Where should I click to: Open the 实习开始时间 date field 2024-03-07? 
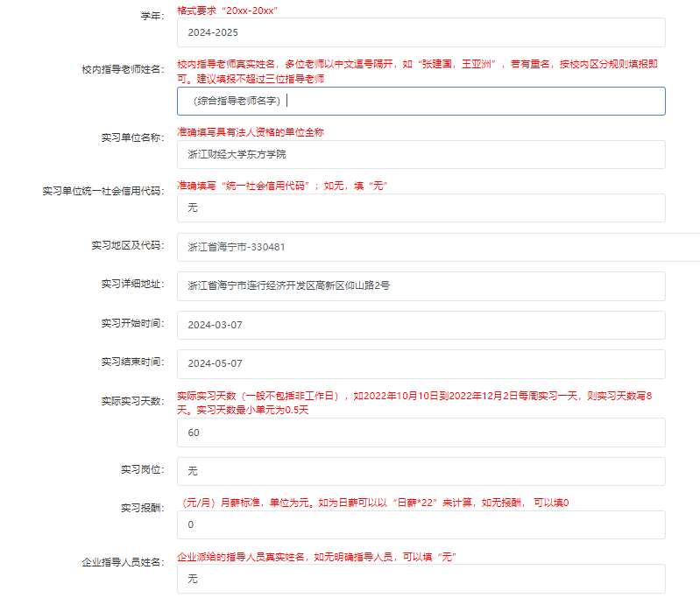tap(421, 325)
